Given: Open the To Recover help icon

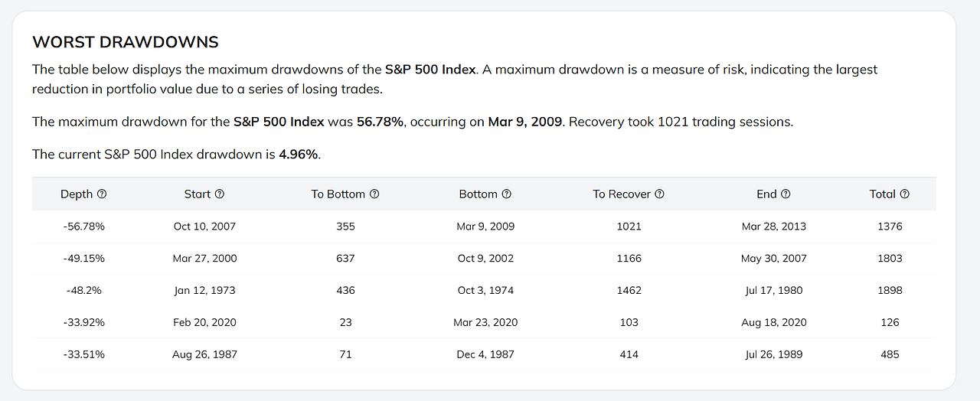Looking at the screenshot, I should tap(659, 194).
